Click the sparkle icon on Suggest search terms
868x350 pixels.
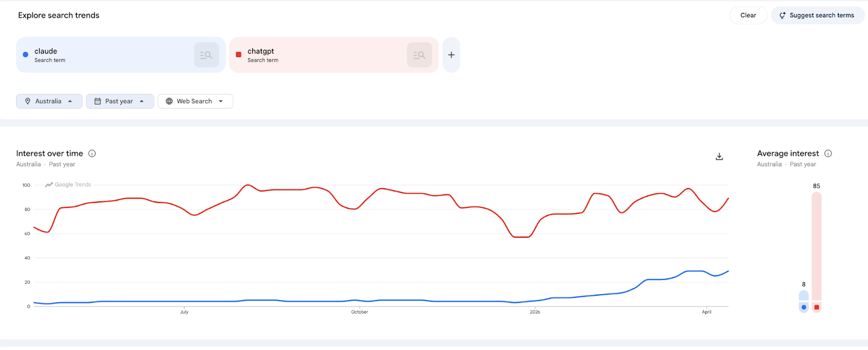(782, 16)
